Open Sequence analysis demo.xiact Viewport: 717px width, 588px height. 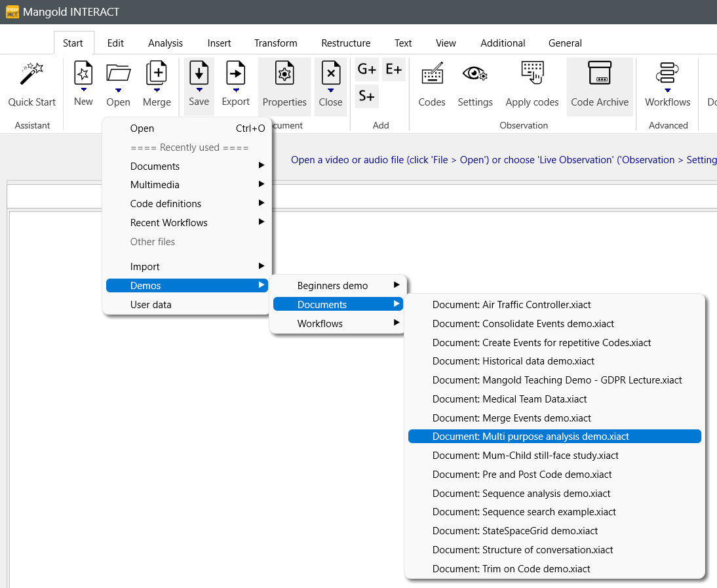click(554, 494)
